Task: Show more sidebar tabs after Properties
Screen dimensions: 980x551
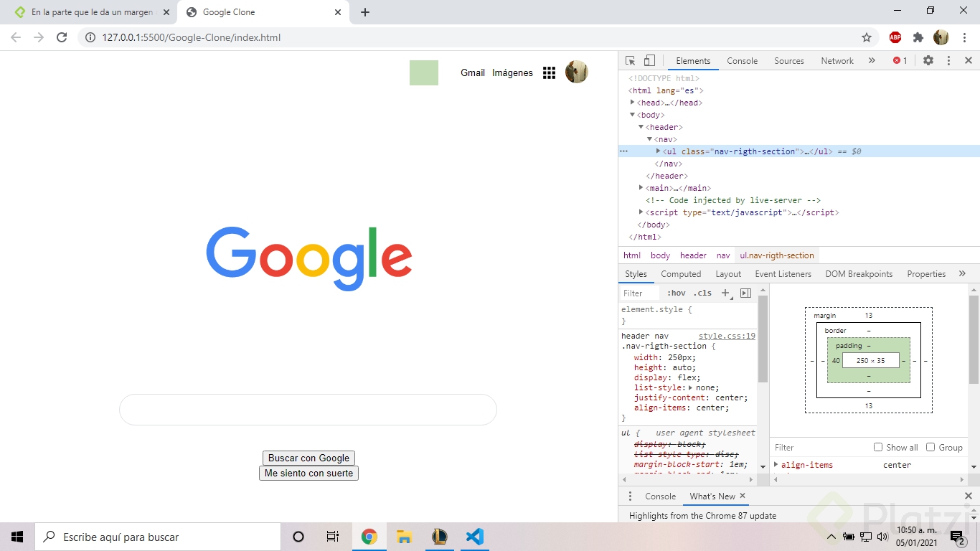Action: [x=962, y=274]
